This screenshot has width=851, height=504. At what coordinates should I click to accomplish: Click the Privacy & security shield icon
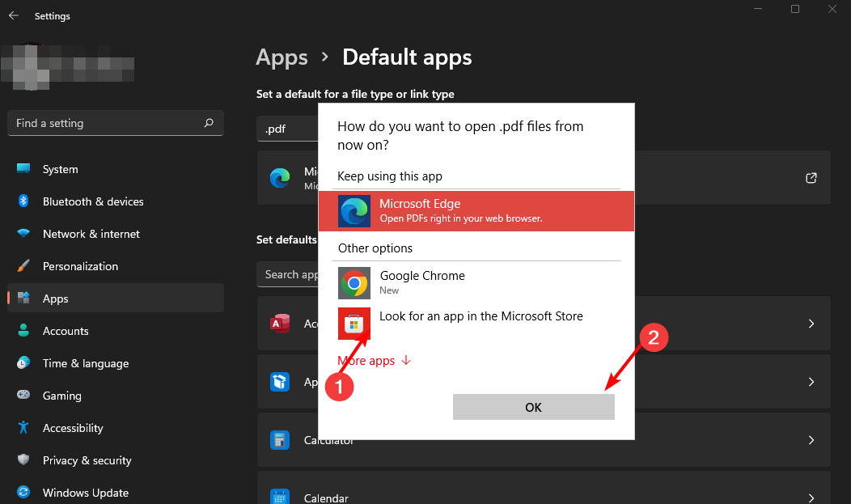(x=23, y=460)
